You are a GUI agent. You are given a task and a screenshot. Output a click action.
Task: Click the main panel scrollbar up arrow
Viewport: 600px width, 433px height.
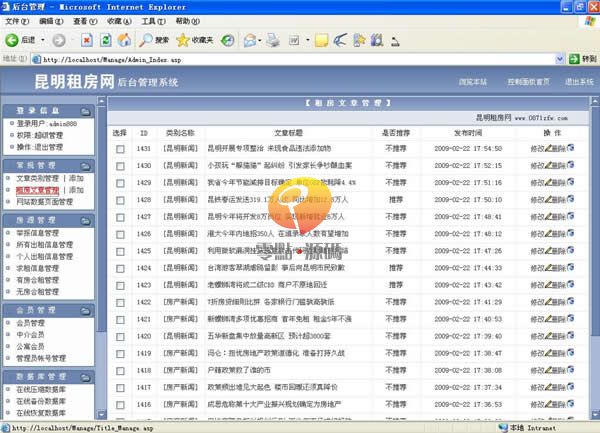(595, 101)
